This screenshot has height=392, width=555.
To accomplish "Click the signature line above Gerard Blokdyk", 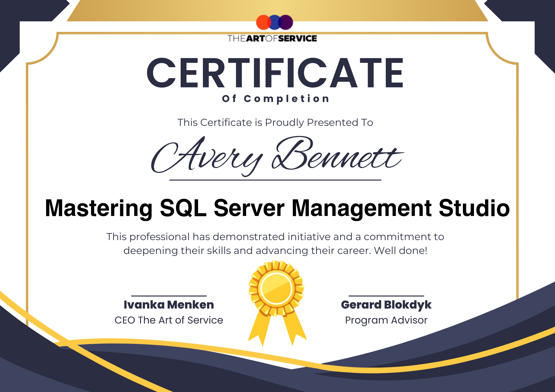I will tap(386, 296).
